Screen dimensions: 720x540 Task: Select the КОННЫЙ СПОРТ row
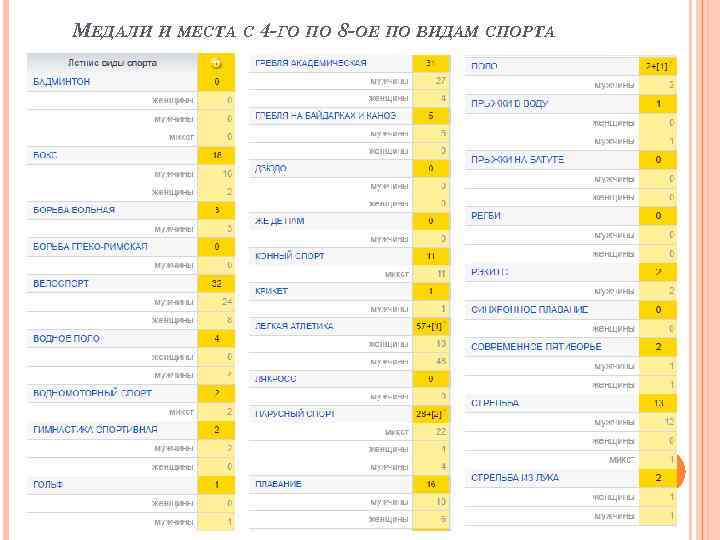[x=290, y=255]
